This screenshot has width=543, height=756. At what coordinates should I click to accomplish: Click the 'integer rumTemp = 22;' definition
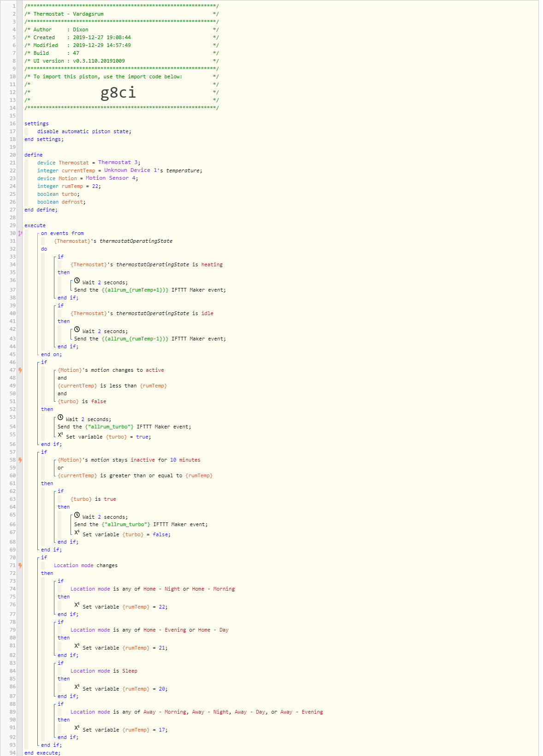(69, 186)
